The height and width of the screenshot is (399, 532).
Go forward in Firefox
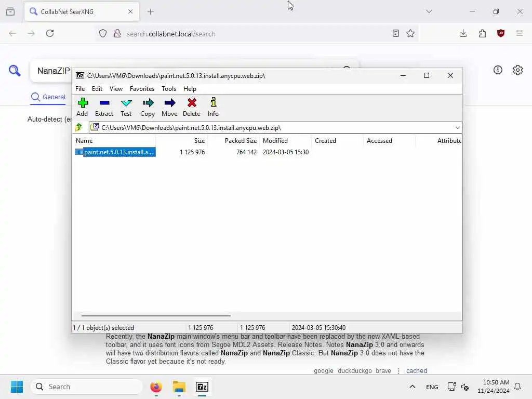pos(31,33)
